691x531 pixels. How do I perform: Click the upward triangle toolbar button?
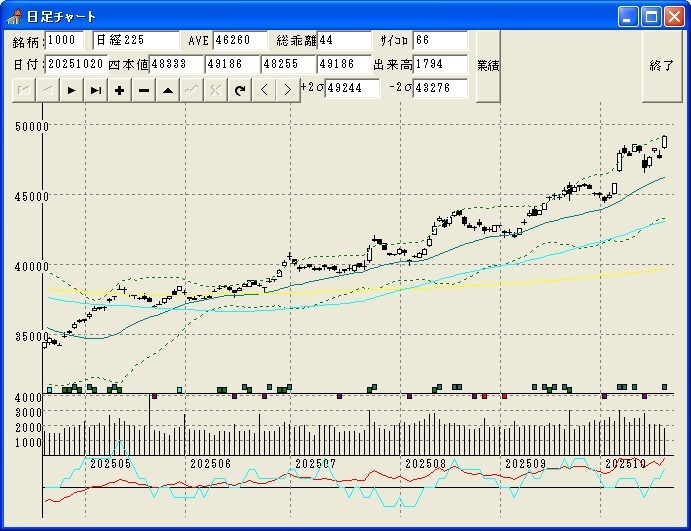coord(167,90)
